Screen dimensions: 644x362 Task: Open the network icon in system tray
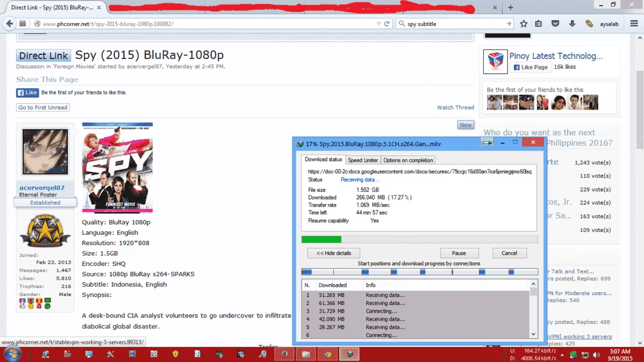585,355
